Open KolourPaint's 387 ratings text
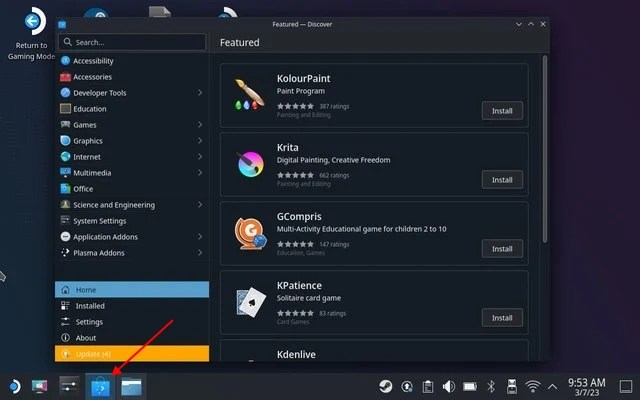This screenshot has width=640, height=400. [334, 106]
